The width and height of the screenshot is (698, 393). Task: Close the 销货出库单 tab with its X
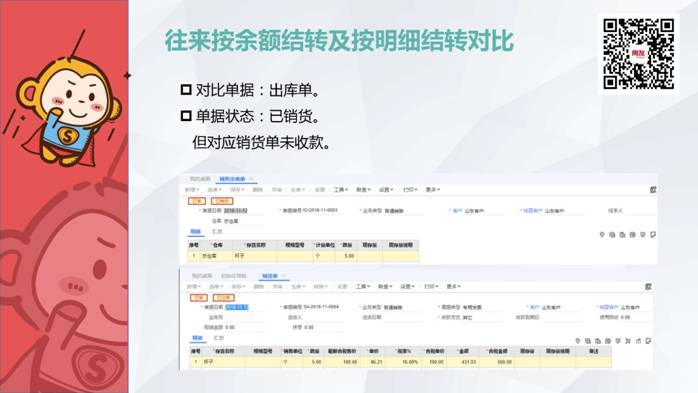(251, 179)
